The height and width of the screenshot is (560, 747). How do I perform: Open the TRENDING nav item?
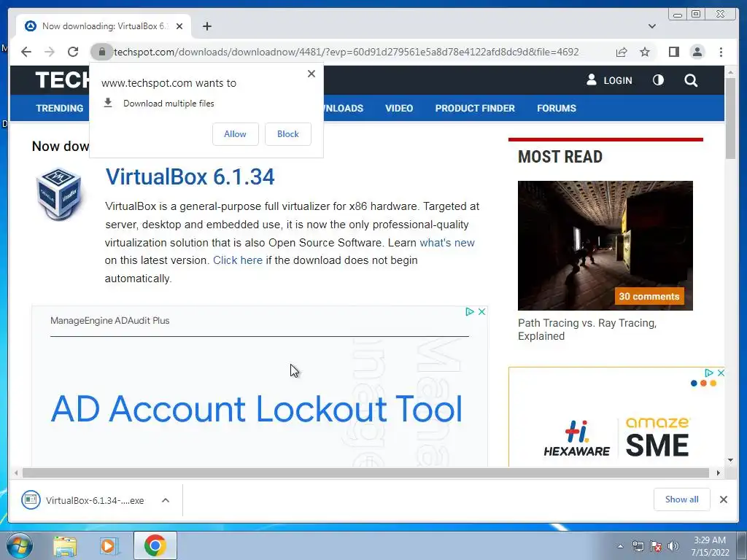coord(60,108)
